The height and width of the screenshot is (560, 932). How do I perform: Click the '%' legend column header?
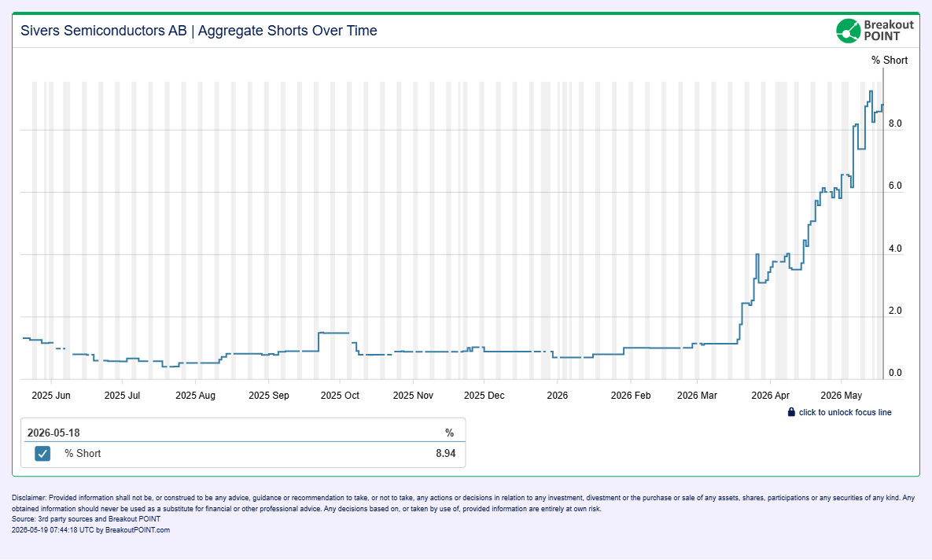[x=449, y=433]
